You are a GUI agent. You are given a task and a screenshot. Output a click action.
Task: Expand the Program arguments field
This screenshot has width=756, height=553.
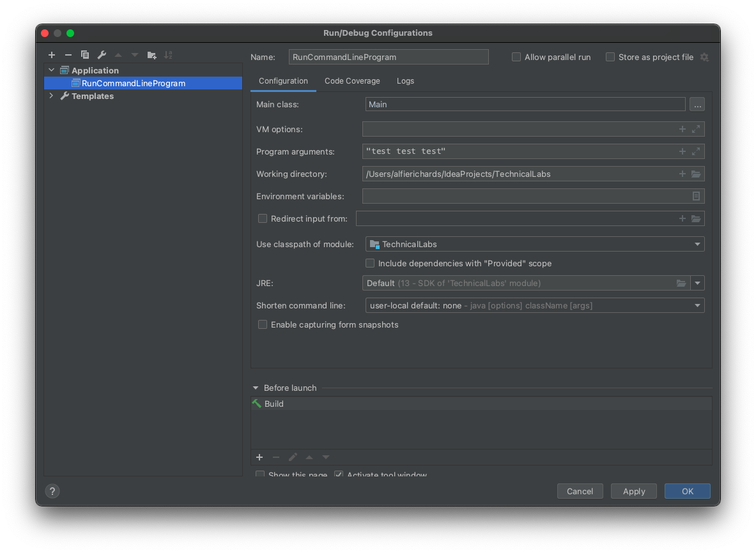coord(696,151)
